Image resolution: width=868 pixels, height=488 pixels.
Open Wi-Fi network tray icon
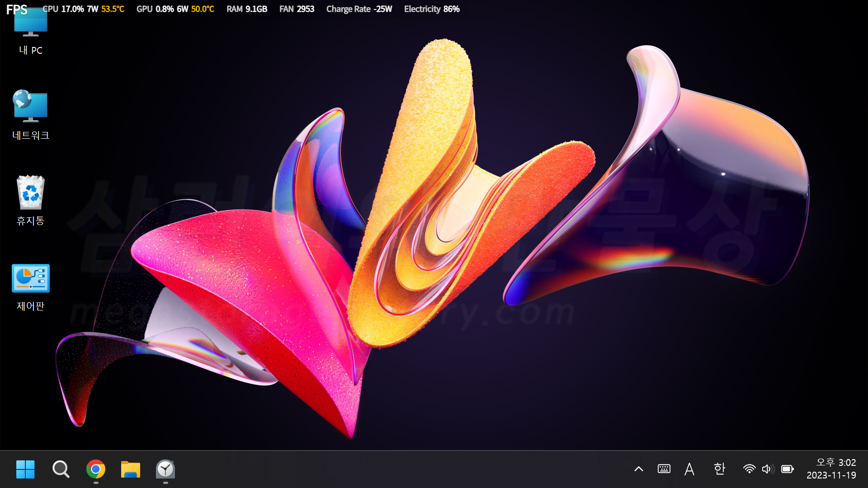click(x=749, y=469)
